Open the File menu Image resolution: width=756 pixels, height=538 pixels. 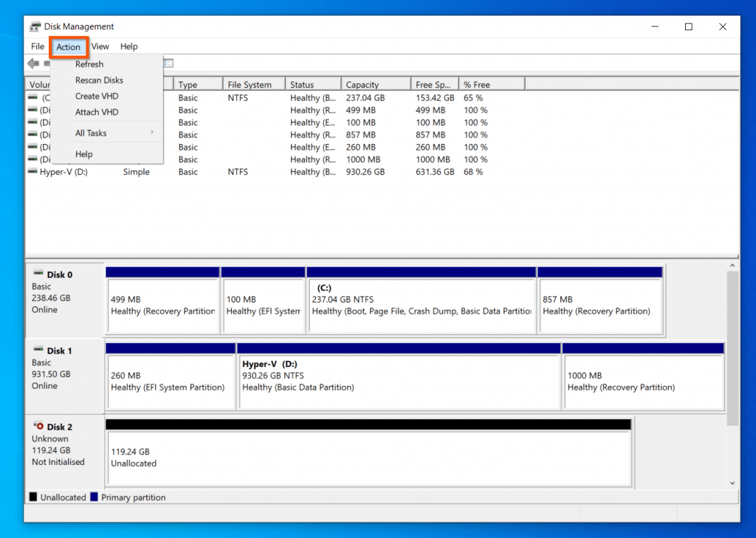(37, 46)
